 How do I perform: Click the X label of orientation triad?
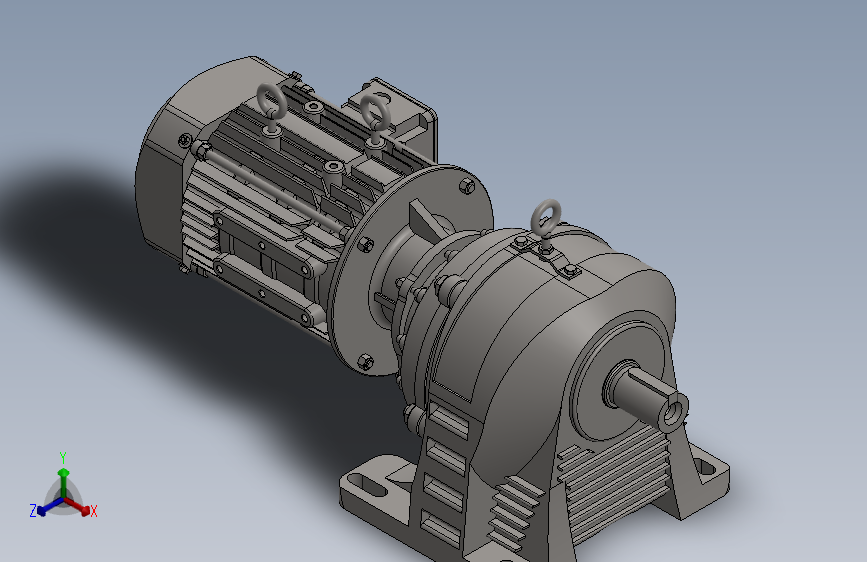point(93,512)
